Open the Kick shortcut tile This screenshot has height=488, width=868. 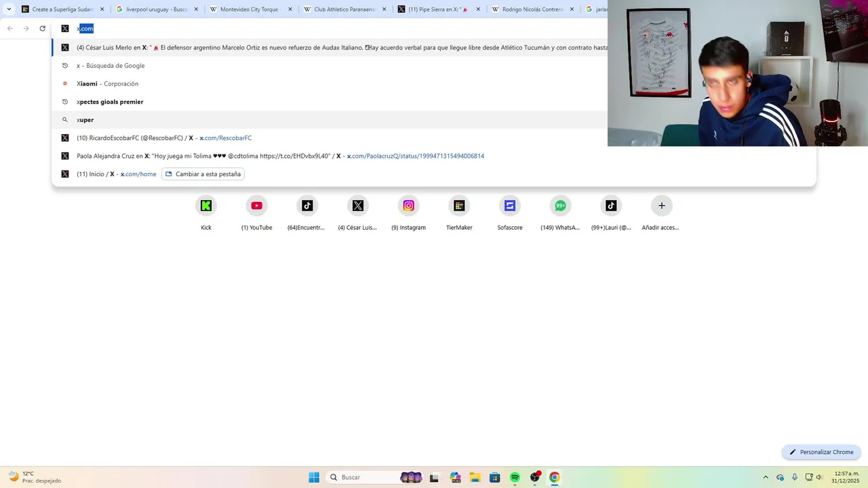(x=206, y=213)
